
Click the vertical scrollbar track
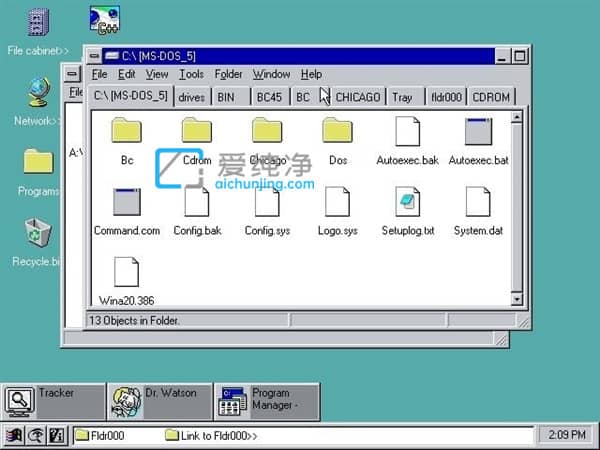(517, 207)
